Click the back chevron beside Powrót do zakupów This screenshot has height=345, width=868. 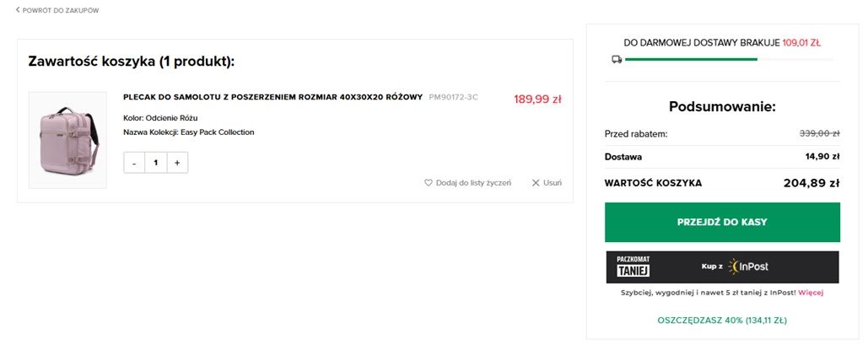(18, 10)
